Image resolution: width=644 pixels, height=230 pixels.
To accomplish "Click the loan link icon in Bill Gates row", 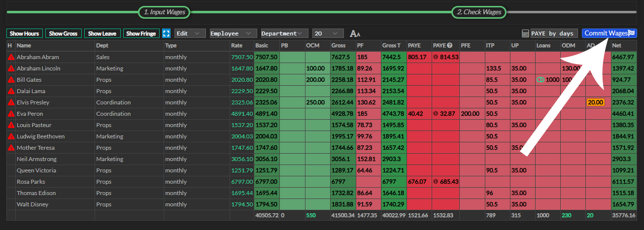I will [x=540, y=80].
